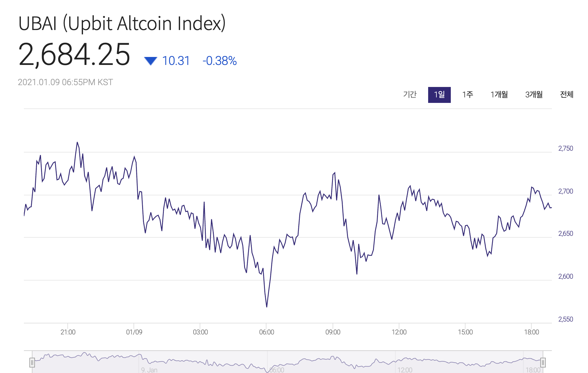The height and width of the screenshot is (373, 588).
Task: Select the 전체 full range option
Action: (x=566, y=95)
